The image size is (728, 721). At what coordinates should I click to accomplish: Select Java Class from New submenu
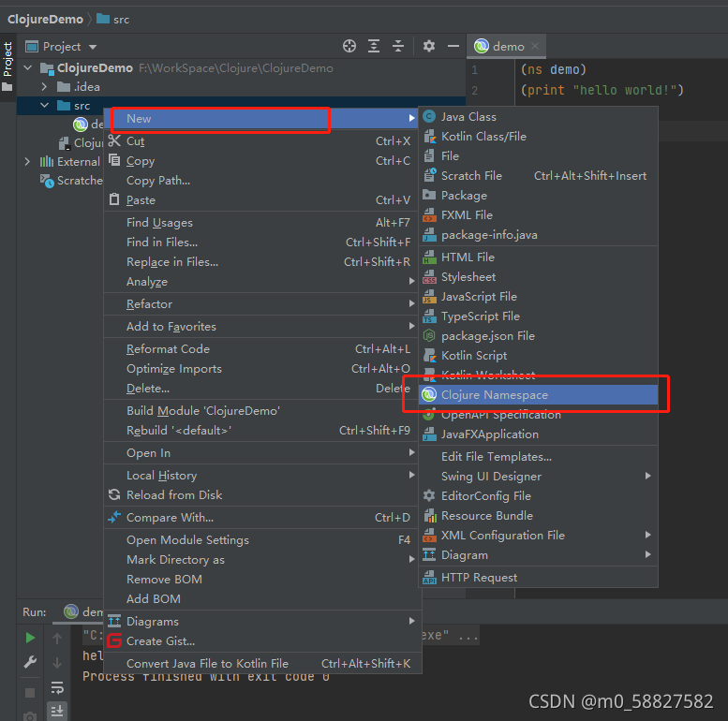pyautogui.click(x=538, y=117)
